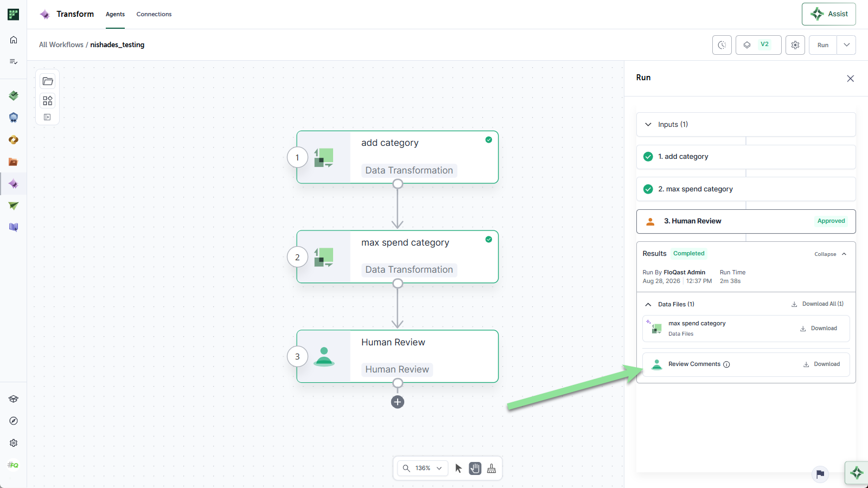Download the max spend category file
This screenshot has height=488, width=868.
[819, 329]
